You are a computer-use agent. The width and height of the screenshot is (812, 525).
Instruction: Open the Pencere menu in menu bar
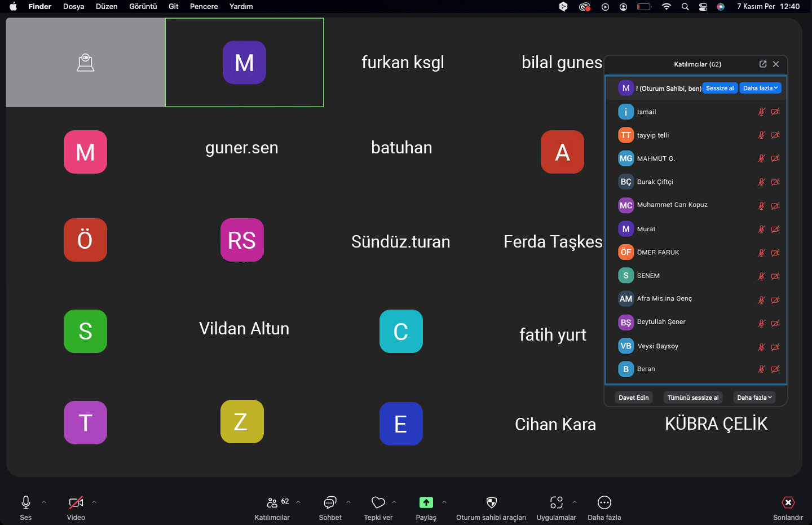coord(204,7)
